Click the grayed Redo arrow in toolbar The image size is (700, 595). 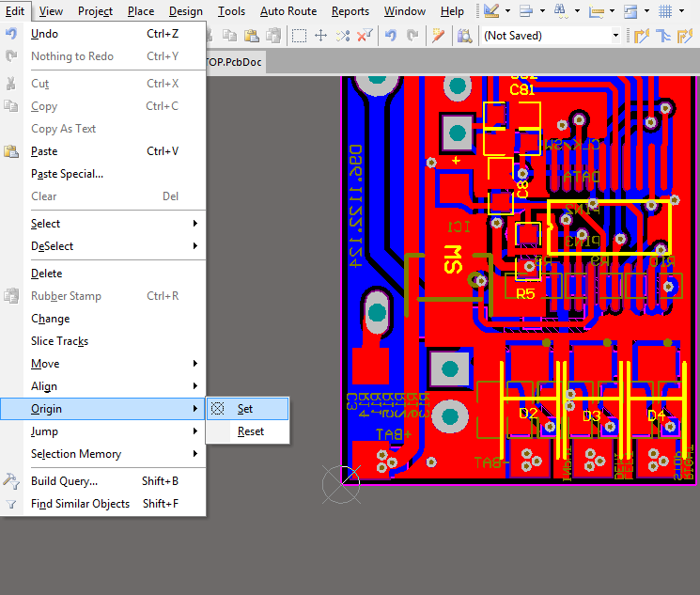point(412,36)
